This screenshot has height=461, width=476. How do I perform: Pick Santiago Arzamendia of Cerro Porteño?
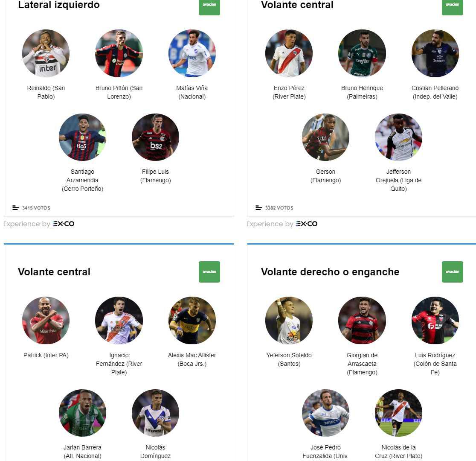pos(82,137)
